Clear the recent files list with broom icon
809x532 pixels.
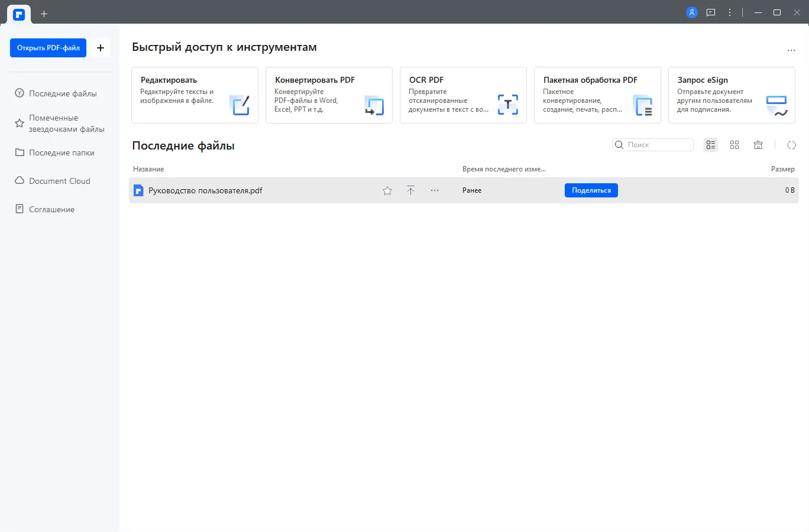(x=758, y=144)
